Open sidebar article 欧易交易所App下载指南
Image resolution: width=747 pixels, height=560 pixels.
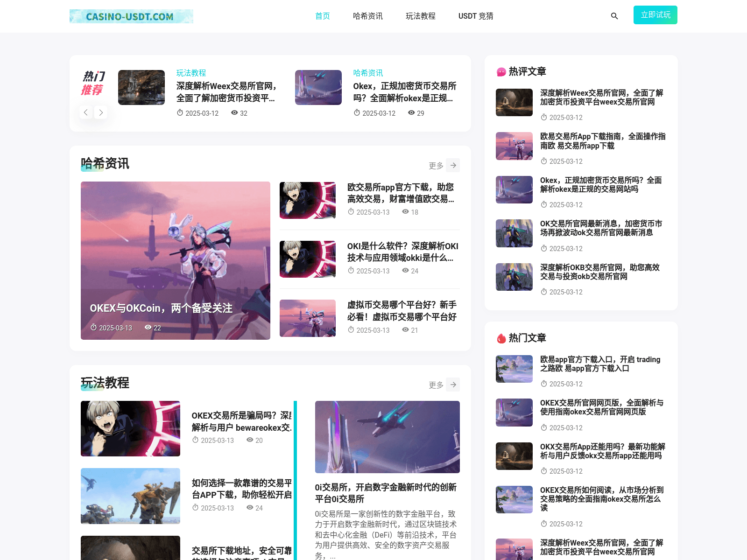coord(603,141)
